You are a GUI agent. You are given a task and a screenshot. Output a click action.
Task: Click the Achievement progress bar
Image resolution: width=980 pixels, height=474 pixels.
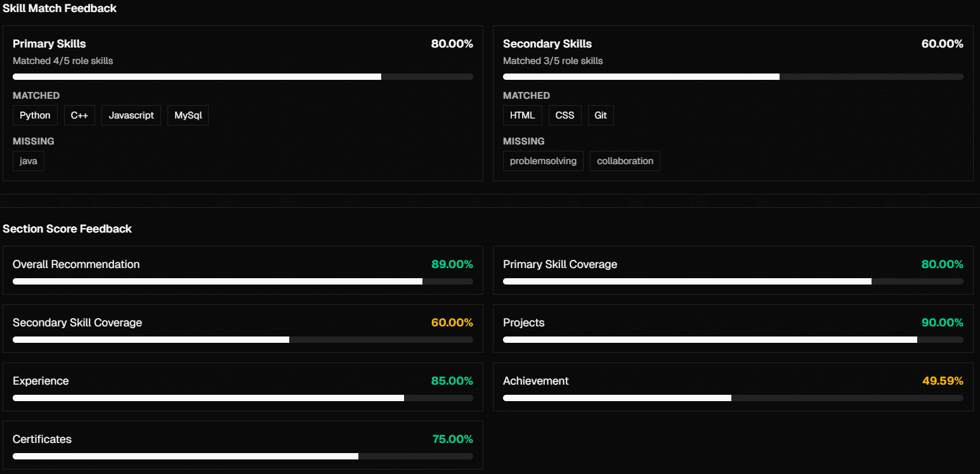pos(733,398)
